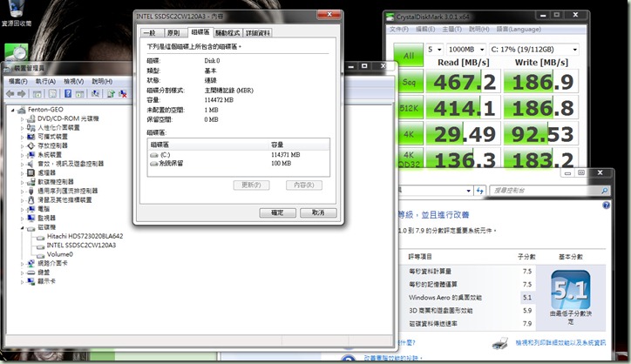This screenshot has height=364, width=631.
Task: Open the 語言(Language) menu in CrystalDiskMark
Action: [519, 30]
